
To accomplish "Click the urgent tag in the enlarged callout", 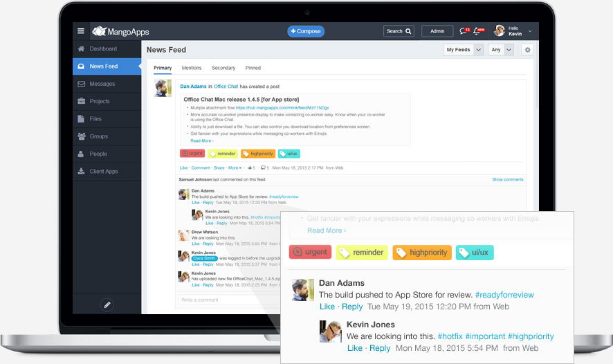I will [x=310, y=252].
